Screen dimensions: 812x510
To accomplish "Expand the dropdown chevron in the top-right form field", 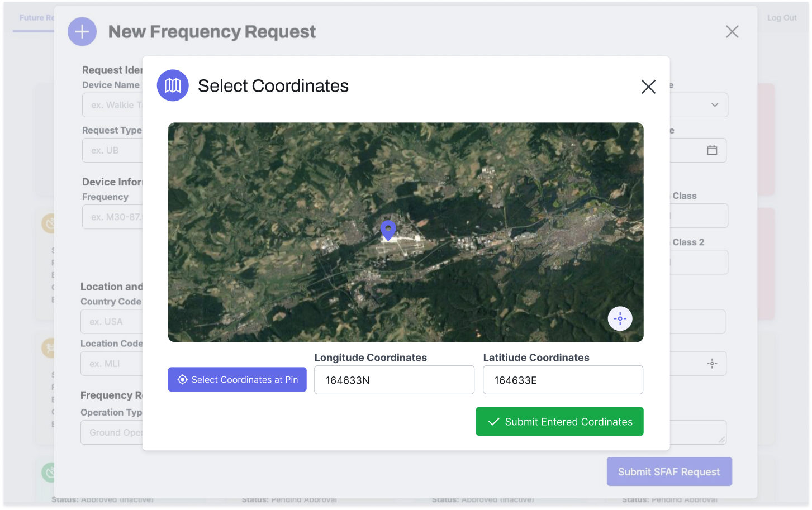I will 714,105.
